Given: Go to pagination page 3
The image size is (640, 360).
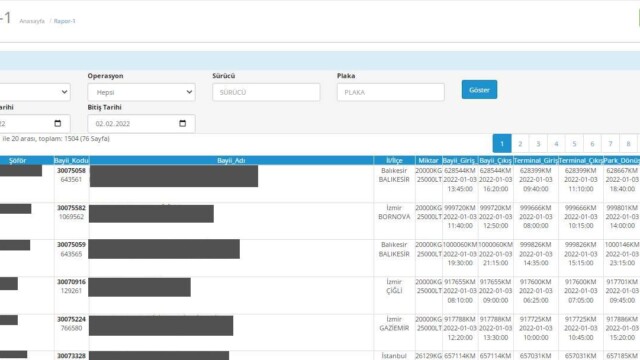Looking at the screenshot, I should [x=538, y=144].
